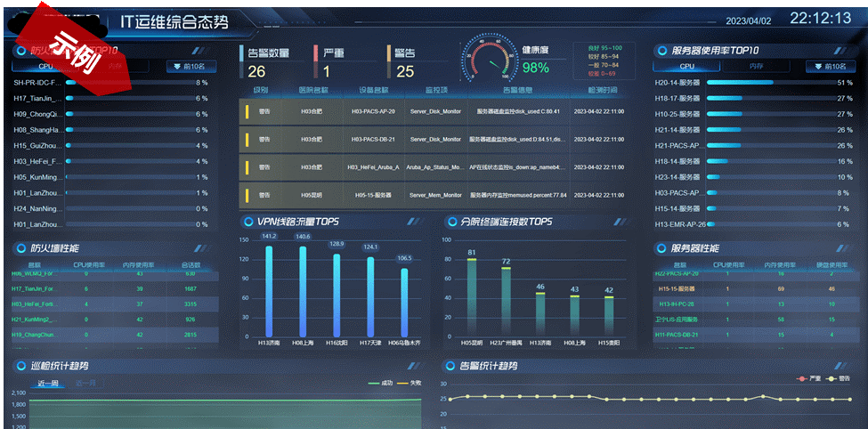Screen dimensions: 868x429
Task: Click H21_KunMing2_... row in 防火墙性能
Action: [115, 320]
